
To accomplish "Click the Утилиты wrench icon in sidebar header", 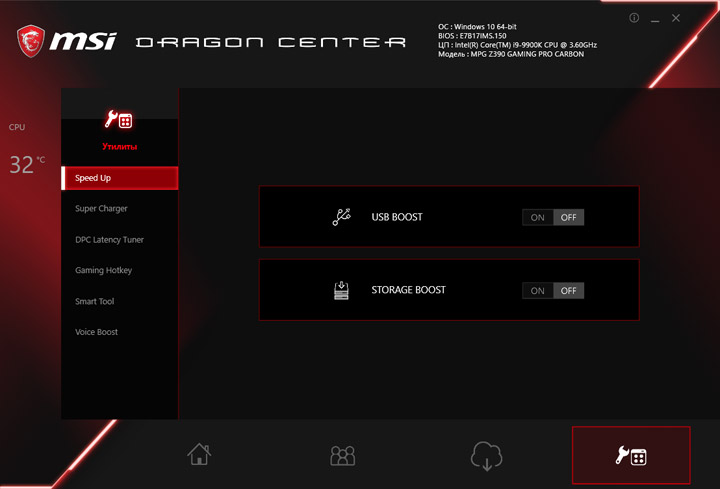I will coord(118,119).
